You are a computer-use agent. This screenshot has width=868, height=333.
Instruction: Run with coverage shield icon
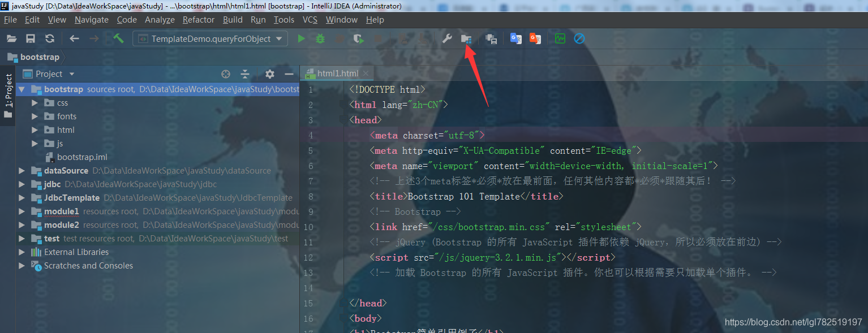click(358, 38)
